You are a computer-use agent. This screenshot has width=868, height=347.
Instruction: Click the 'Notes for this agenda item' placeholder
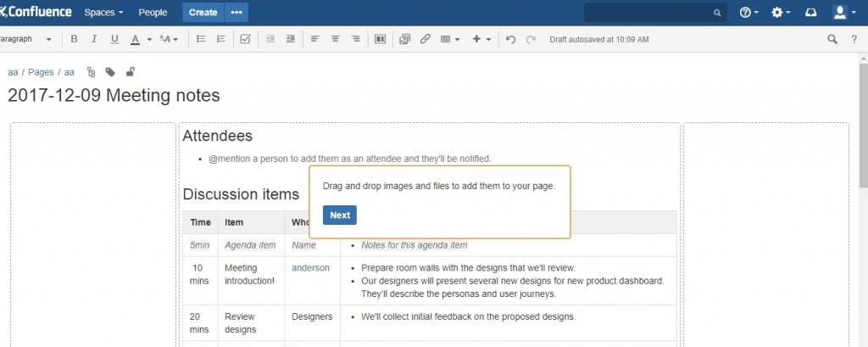[x=414, y=245]
